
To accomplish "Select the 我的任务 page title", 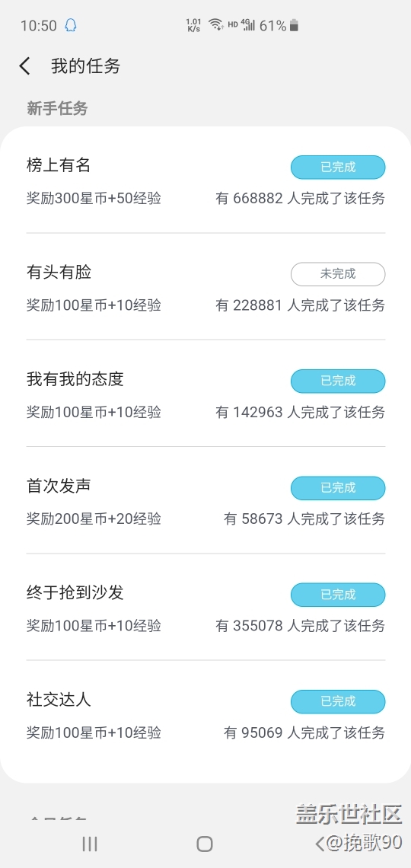I will click(x=86, y=66).
